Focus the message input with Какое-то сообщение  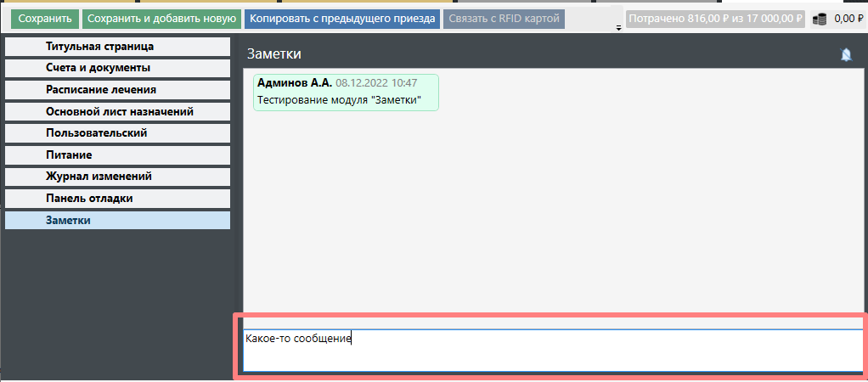click(x=552, y=349)
